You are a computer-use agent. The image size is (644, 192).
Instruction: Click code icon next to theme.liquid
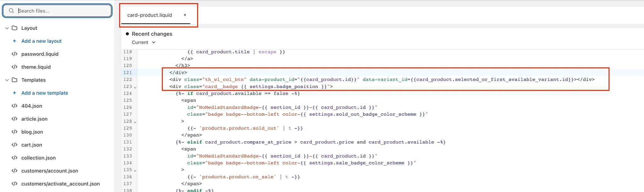pyautogui.click(x=14, y=67)
